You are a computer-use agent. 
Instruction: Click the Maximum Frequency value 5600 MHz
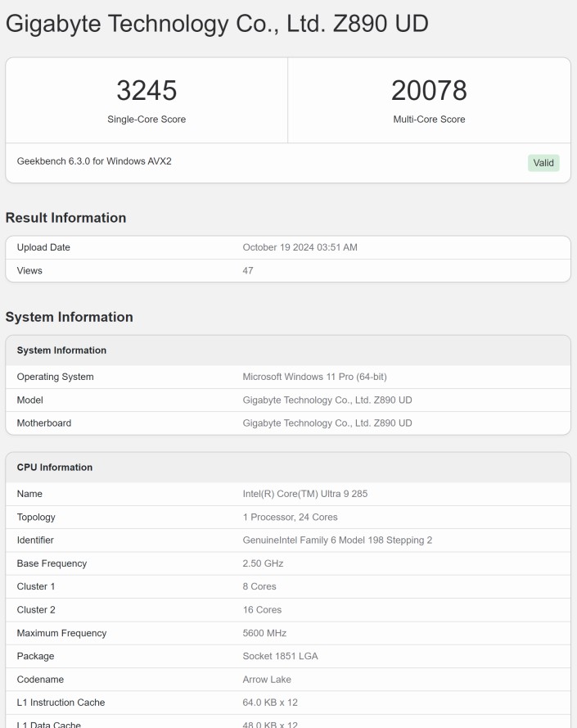coord(264,633)
